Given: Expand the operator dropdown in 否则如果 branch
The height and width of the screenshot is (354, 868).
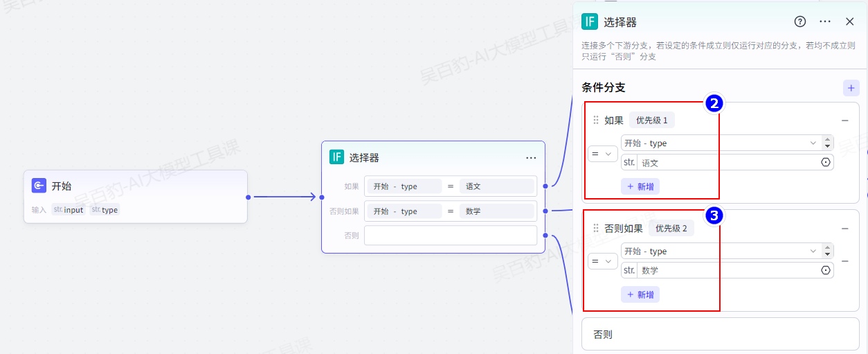Looking at the screenshot, I should click(x=602, y=261).
